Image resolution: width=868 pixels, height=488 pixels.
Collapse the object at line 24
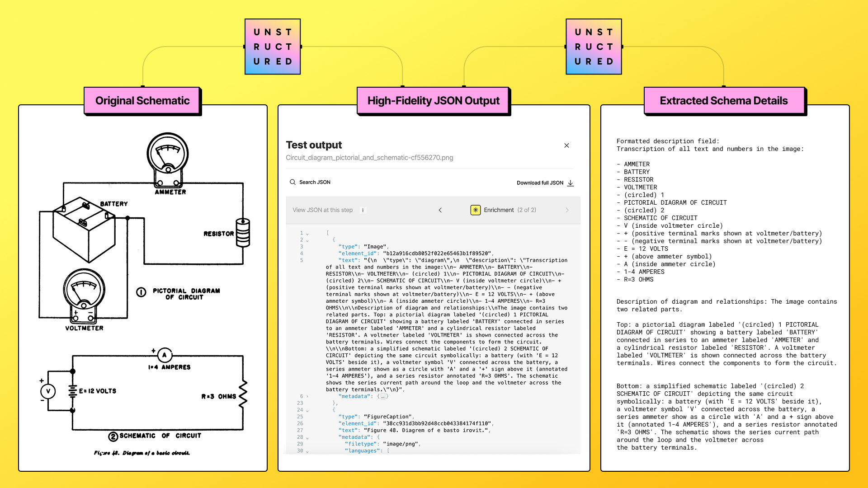coord(307,410)
